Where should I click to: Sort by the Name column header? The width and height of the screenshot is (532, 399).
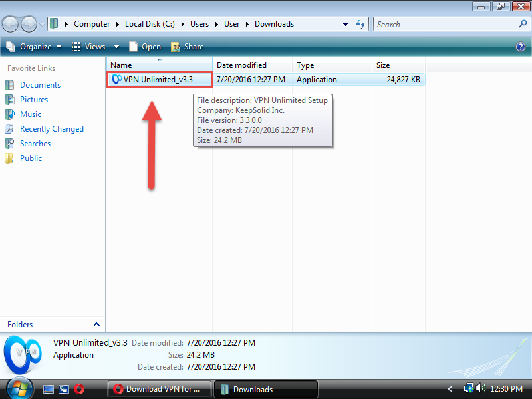point(159,65)
